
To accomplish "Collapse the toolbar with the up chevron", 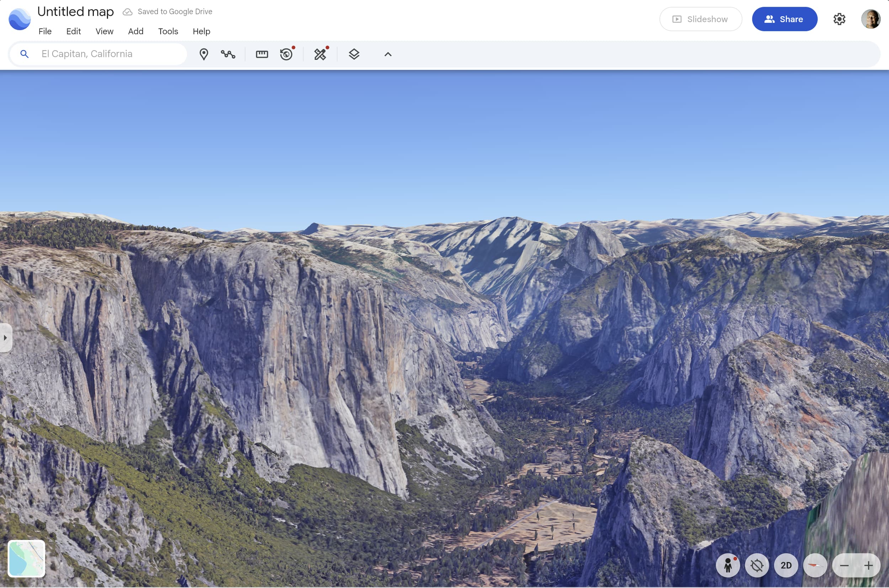I will tap(388, 54).
